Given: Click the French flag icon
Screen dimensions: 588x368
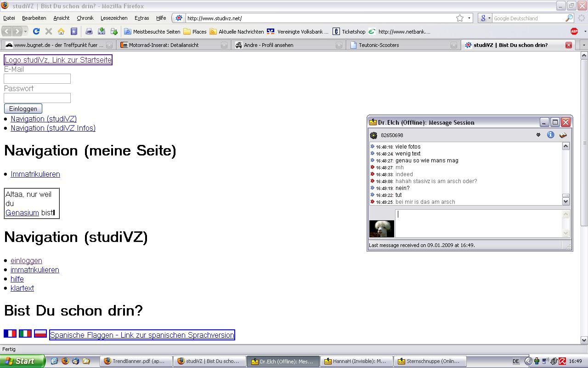Looking at the screenshot, I should (10, 333).
